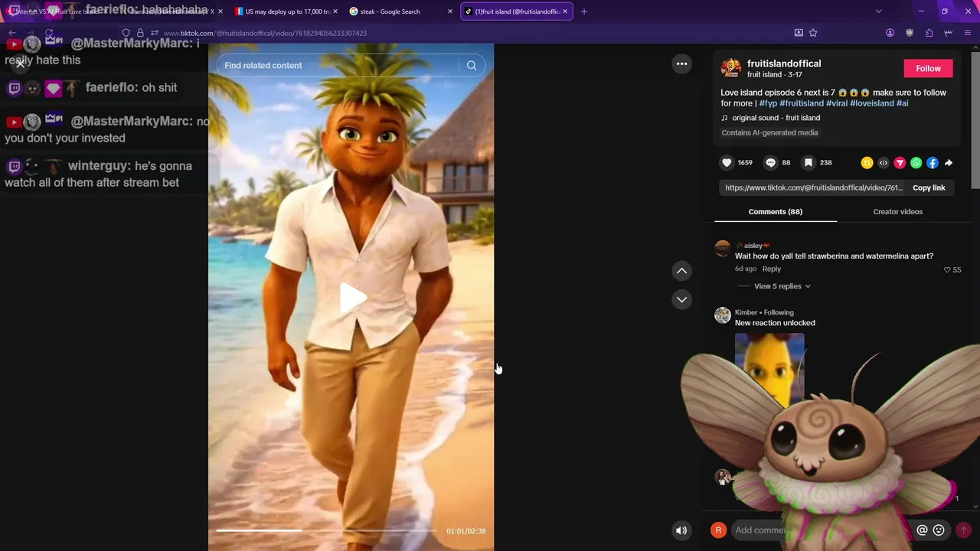Post the comment with the red arrow button
The width and height of the screenshot is (980, 551).
(963, 530)
